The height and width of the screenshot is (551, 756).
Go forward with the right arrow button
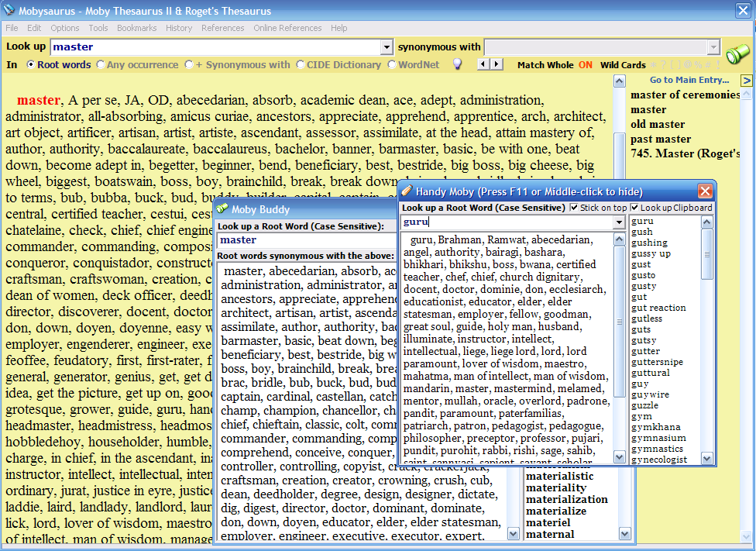497,64
